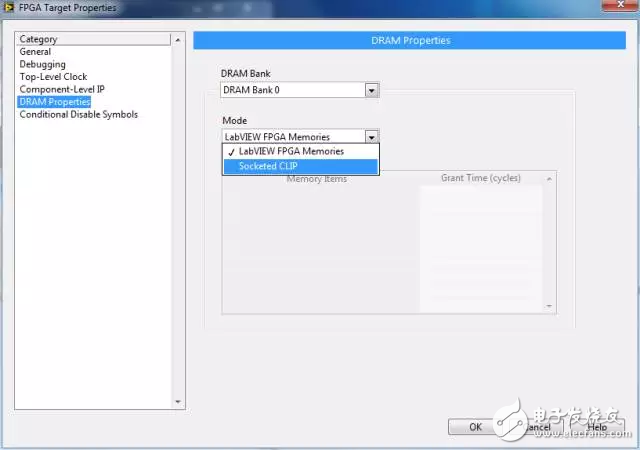640x450 pixels.
Task: Expand the DRAM Bank dropdown arrow
Action: coord(371,90)
